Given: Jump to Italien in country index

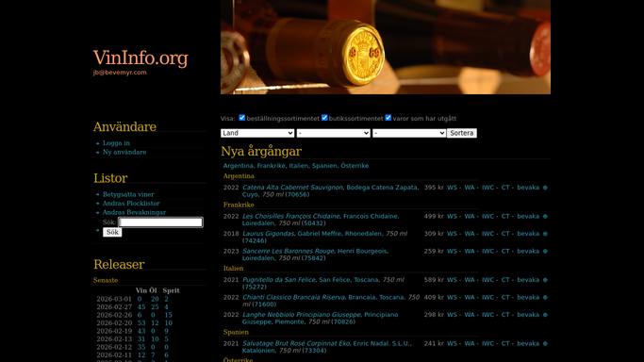Looking at the screenshot, I should (299, 166).
